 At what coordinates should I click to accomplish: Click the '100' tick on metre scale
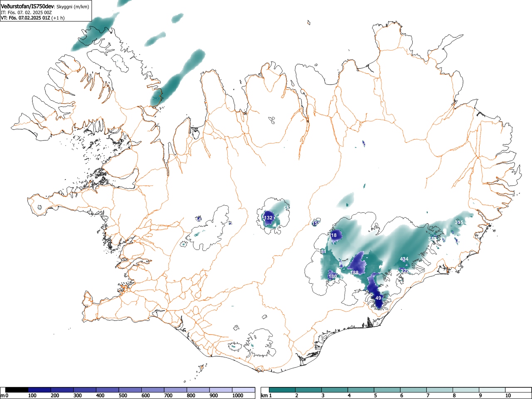tap(32, 396)
